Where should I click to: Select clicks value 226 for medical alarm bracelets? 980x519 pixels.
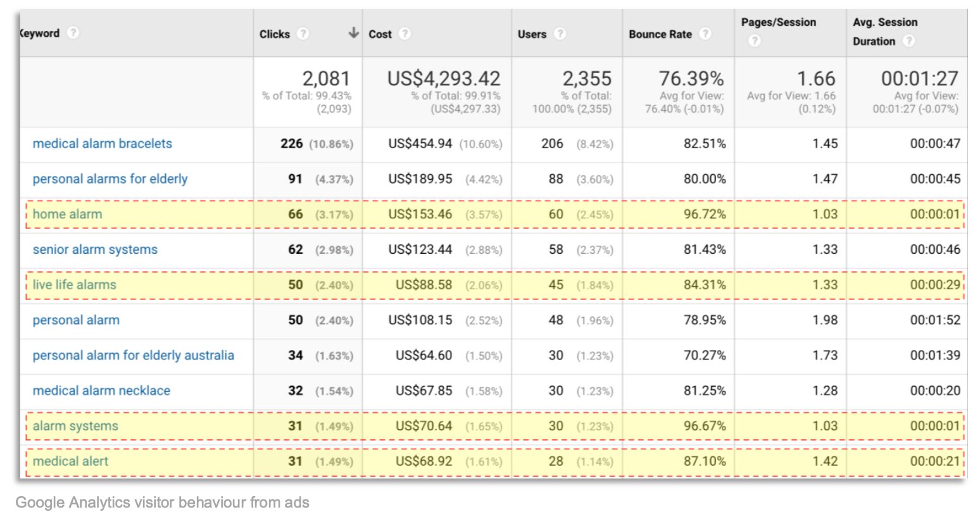(291, 144)
